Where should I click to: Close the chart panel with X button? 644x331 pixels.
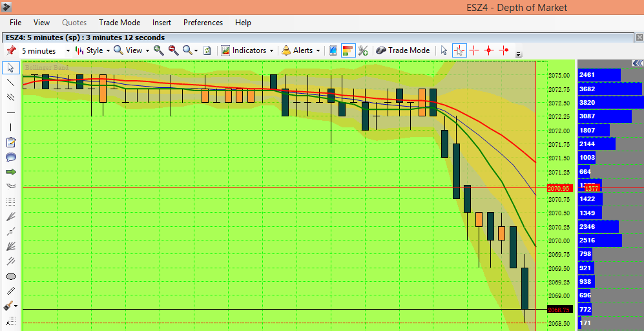[x=639, y=37]
